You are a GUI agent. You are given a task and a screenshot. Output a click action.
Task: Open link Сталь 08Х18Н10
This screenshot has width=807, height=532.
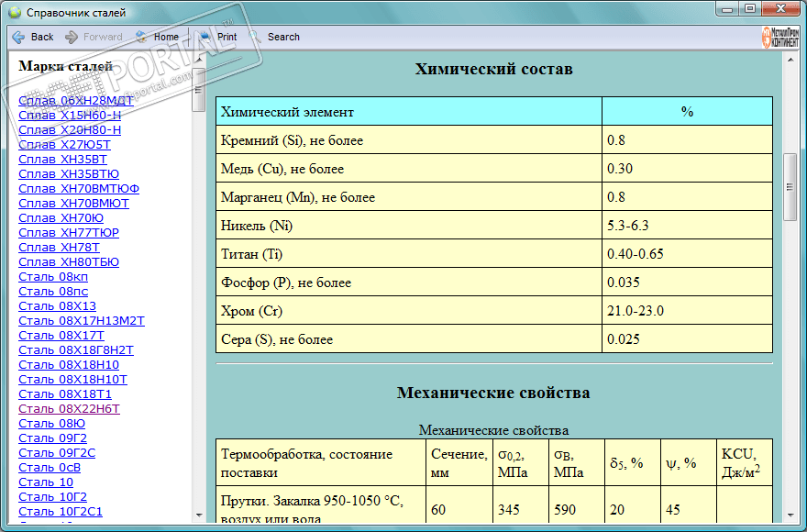coord(69,365)
